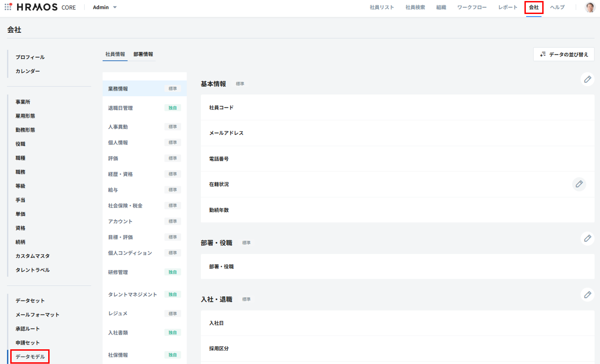The height and width of the screenshot is (364, 600).
Task: Open the ワークフロー navigation item
Action: point(472,7)
